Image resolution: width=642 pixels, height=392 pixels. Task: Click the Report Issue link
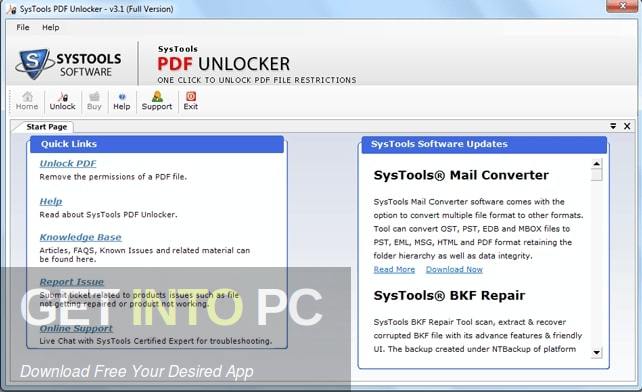tap(72, 282)
